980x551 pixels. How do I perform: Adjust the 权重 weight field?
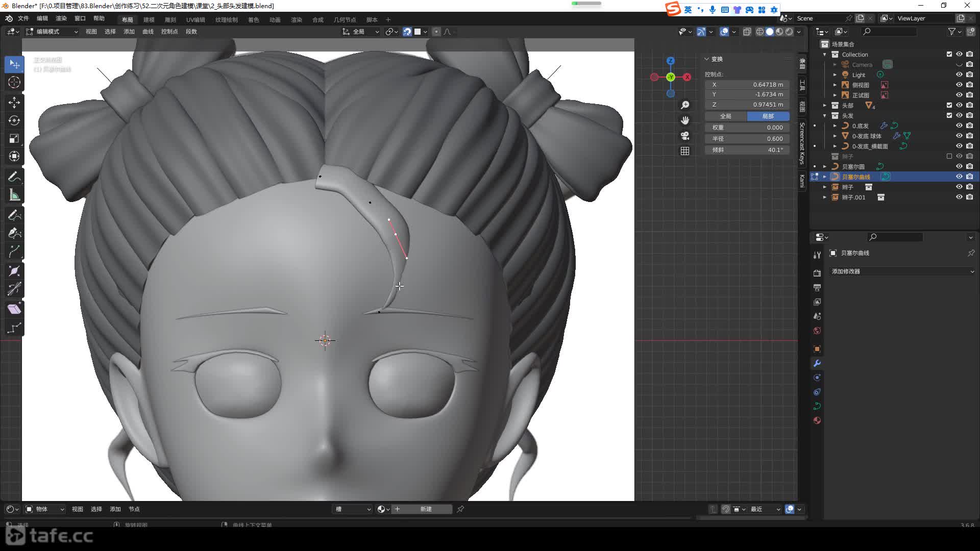(747, 128)
